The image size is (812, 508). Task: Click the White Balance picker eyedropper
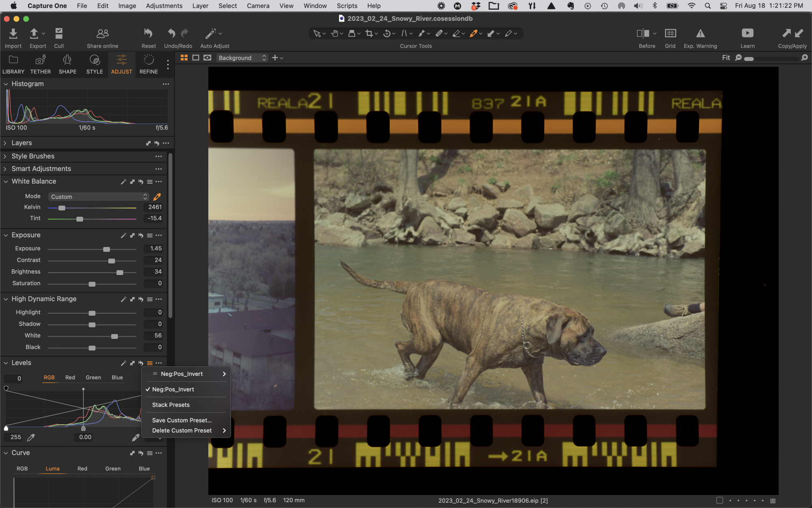(x=157, y=197)
